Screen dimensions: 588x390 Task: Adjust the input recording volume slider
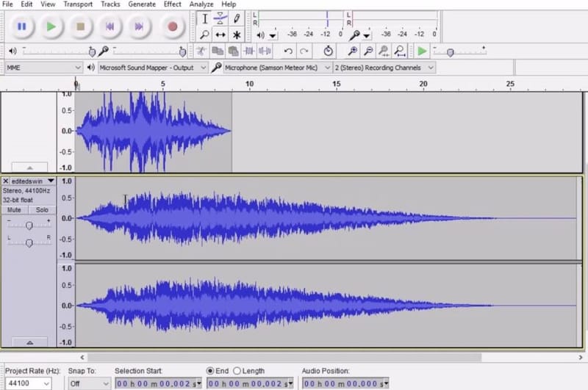click(182, 51)
